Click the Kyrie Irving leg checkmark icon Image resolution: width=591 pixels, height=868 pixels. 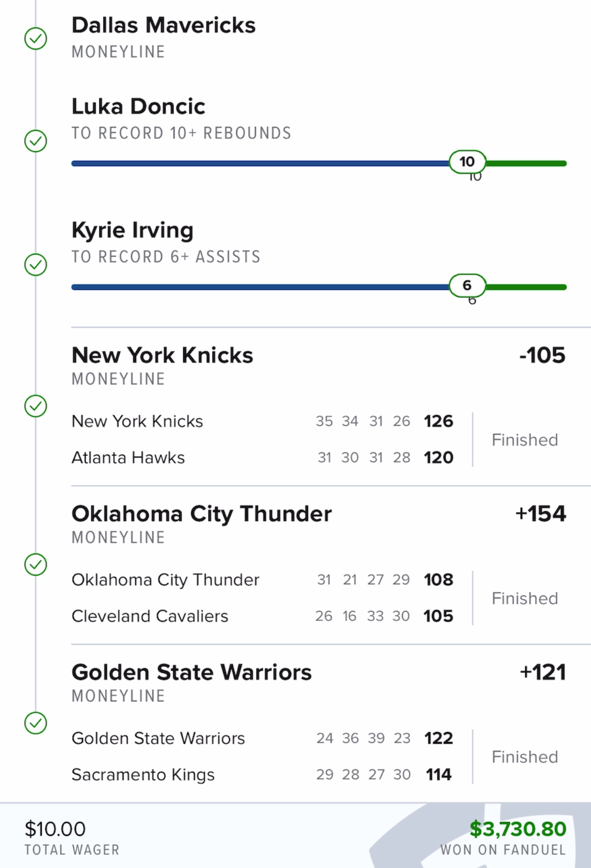coord(36,264)
